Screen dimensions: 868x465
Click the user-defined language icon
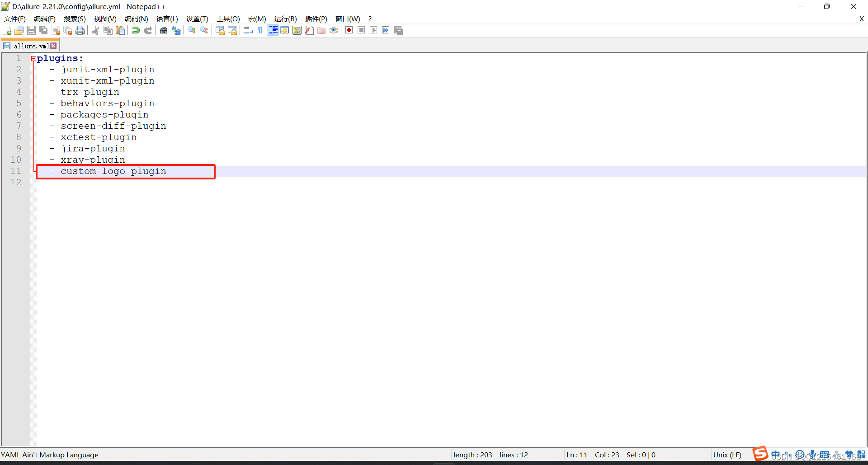coord(285,30)
